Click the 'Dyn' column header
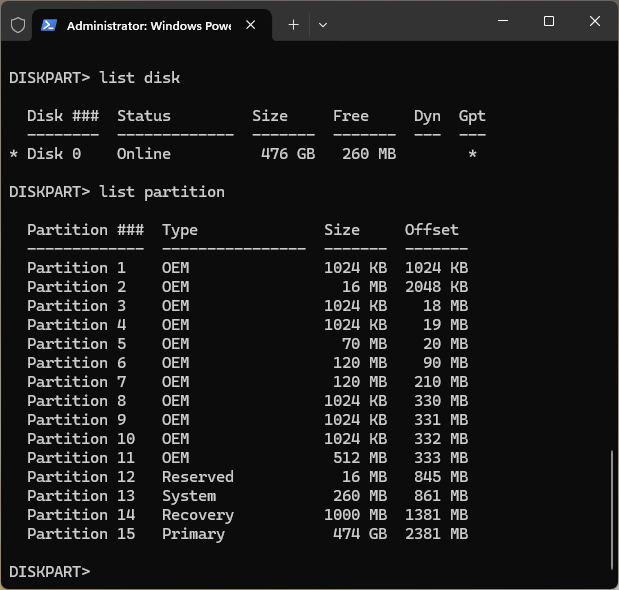This screenshot has height=590, width=619. (x=427, y=116)
